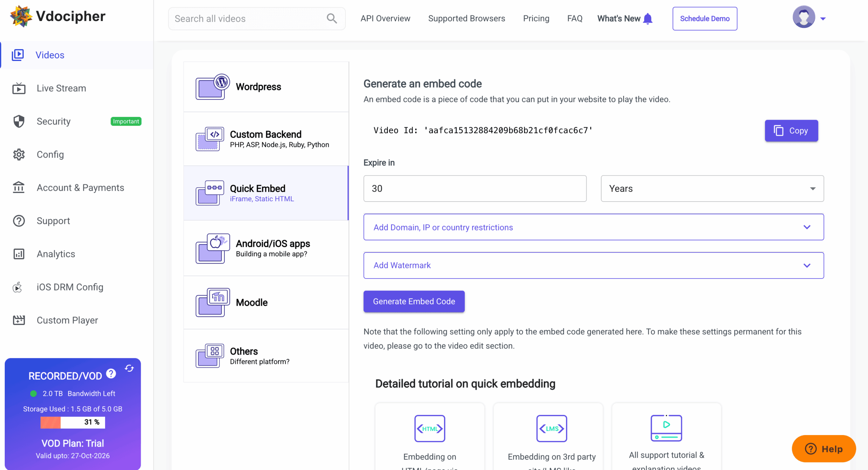Screen dimensions: 868x470
Task: Open the Live Stream sidebar section
Action: 61,88
